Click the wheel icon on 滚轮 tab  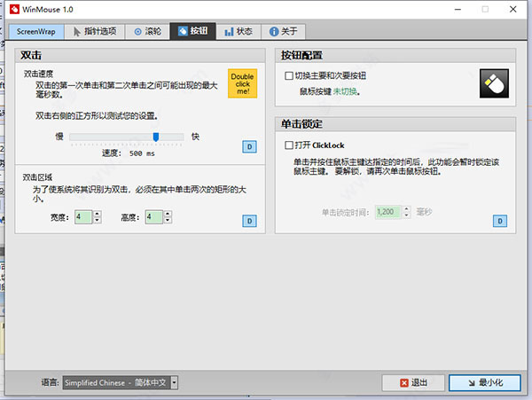(x=137, y=32)
